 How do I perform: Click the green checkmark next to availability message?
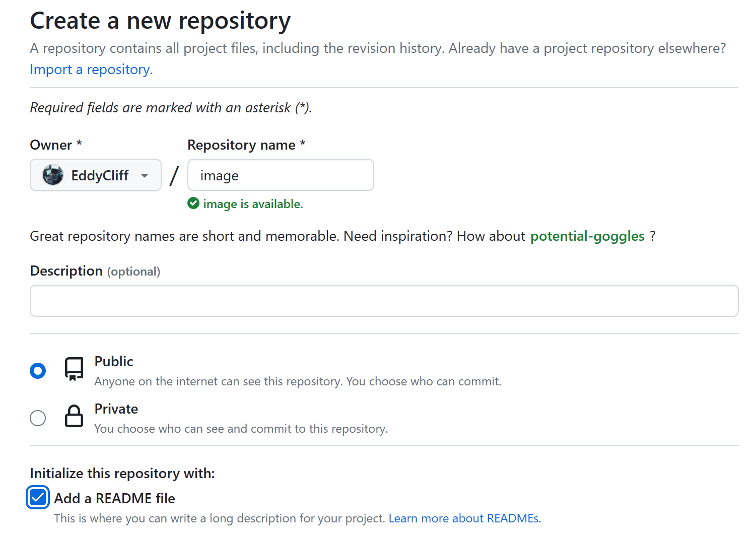point(193,203)
